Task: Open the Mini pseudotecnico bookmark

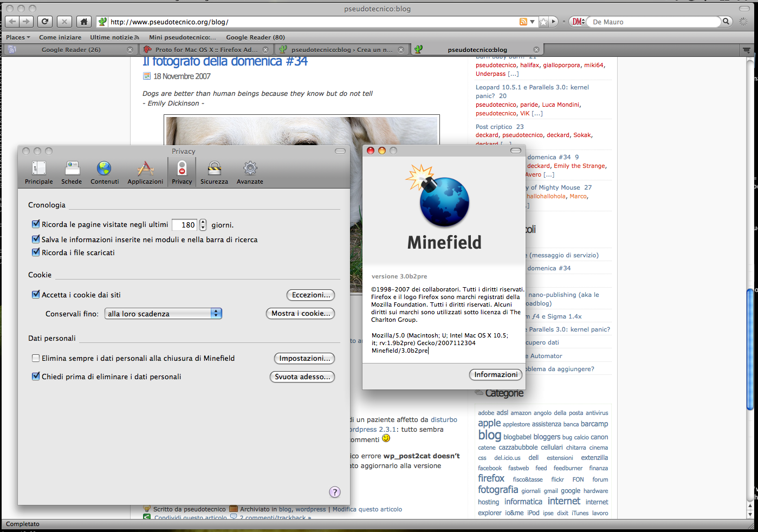Action: click(183, 37)
